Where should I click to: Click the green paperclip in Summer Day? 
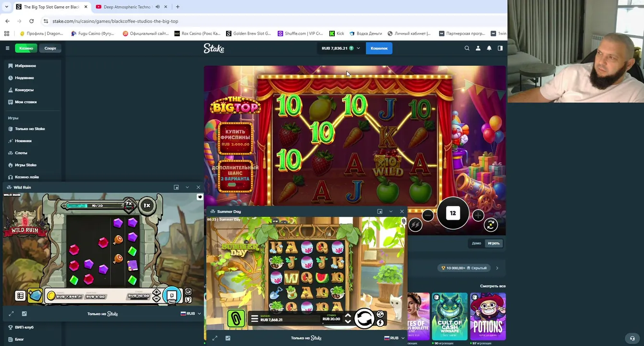coord(236,319)
